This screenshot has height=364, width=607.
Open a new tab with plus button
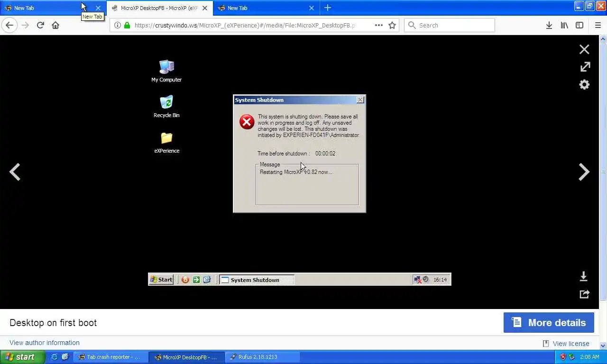(x=327, y=8)
